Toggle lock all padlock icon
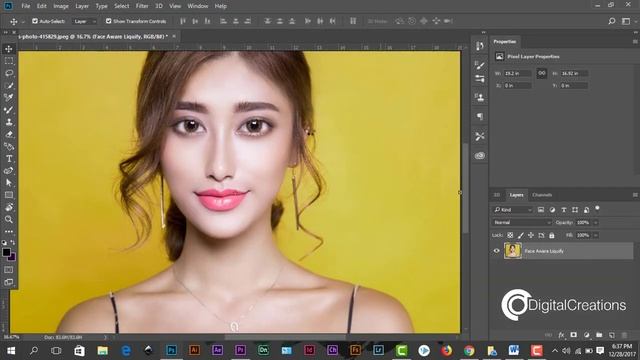The image size is (640, 360). pyautogui.click(x=552, y=235)
